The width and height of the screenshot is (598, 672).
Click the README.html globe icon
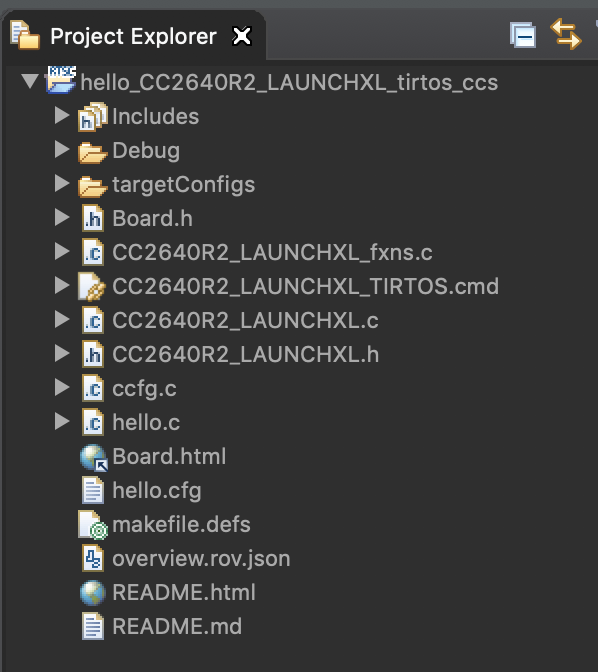pos(93,593)
